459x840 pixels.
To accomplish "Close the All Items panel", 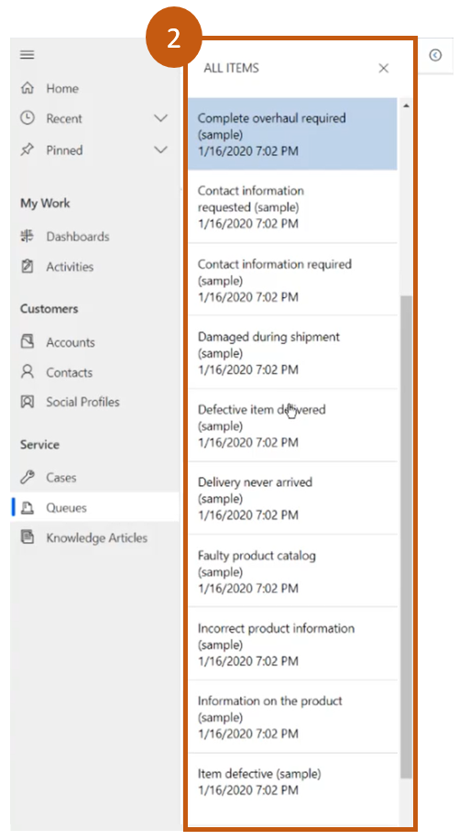I will [x=383, y=68].
